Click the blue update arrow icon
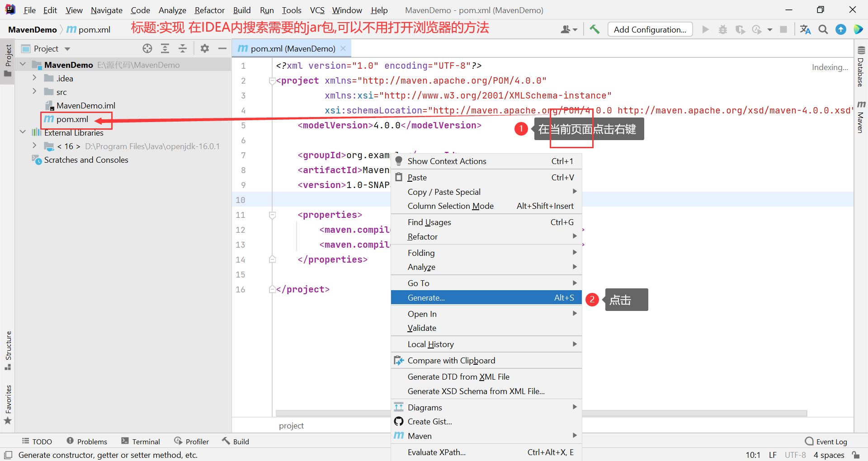 (841, 29)
